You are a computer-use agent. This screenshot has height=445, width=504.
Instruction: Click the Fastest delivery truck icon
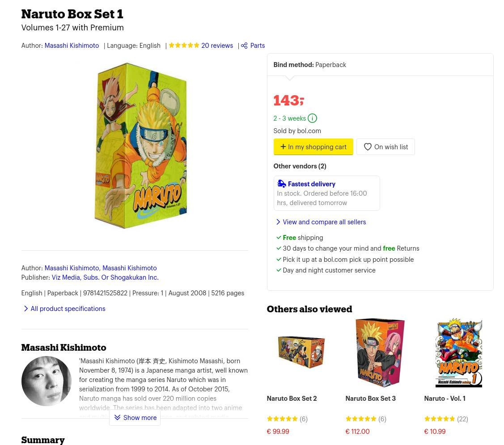(x=282, y=184)
